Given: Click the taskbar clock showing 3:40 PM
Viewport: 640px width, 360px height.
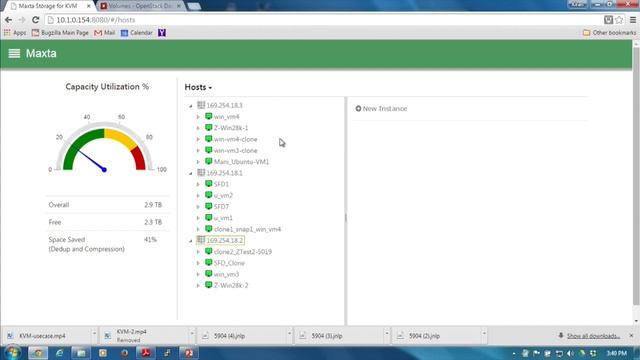Looking at the screenshot, I should 616,353.
